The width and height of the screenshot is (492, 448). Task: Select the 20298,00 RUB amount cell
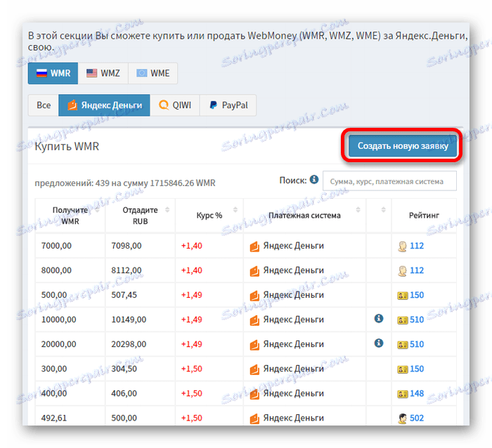(140, 344)
